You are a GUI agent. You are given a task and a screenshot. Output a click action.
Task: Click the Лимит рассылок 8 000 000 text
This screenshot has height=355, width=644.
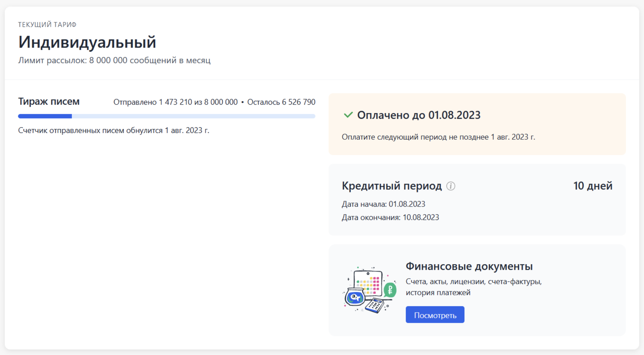pyautogui.click(x=114, y=60)
